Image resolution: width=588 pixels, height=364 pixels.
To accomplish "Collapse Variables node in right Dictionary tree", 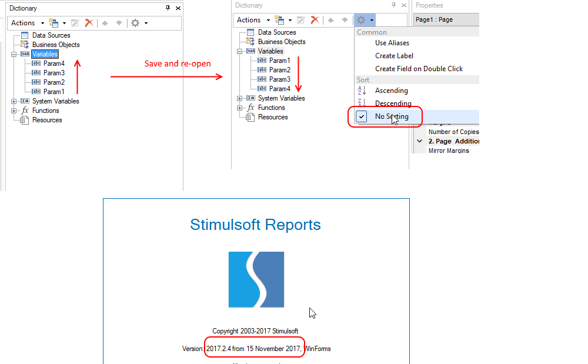I will (x=240, y=51).
